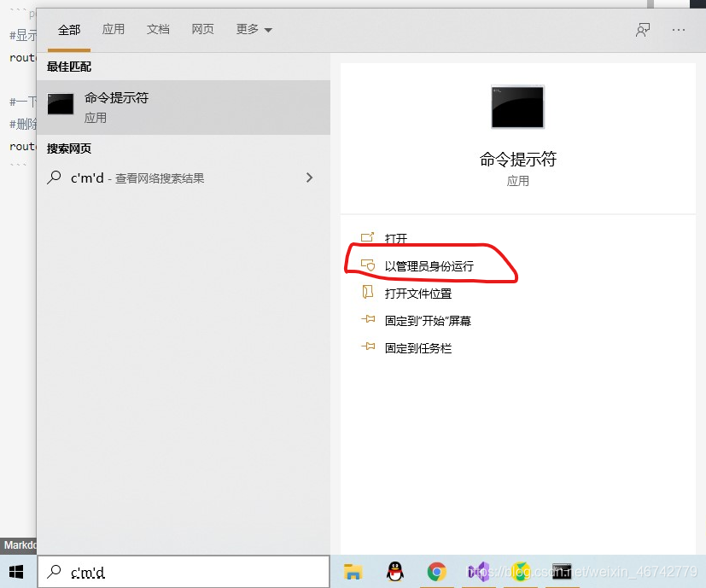
Task: Click the folder location icon
Action: [x=368, y=292]
